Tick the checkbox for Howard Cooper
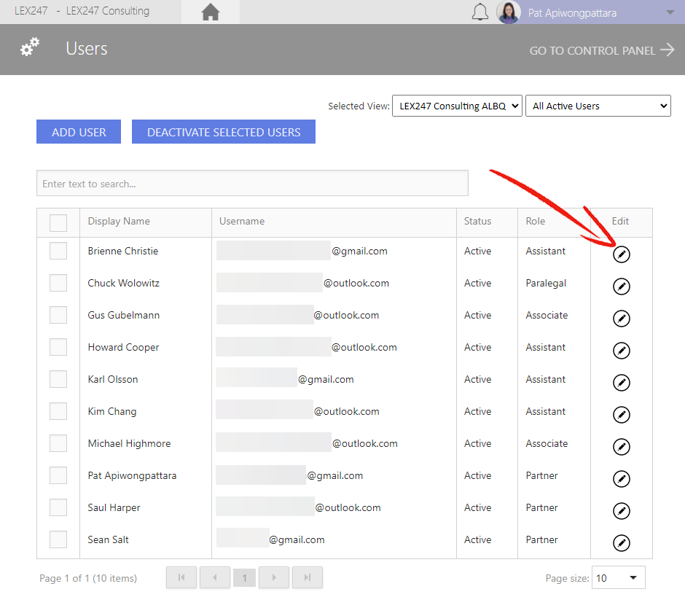This screenshot has width=685, height=616. tap(58, 347)
